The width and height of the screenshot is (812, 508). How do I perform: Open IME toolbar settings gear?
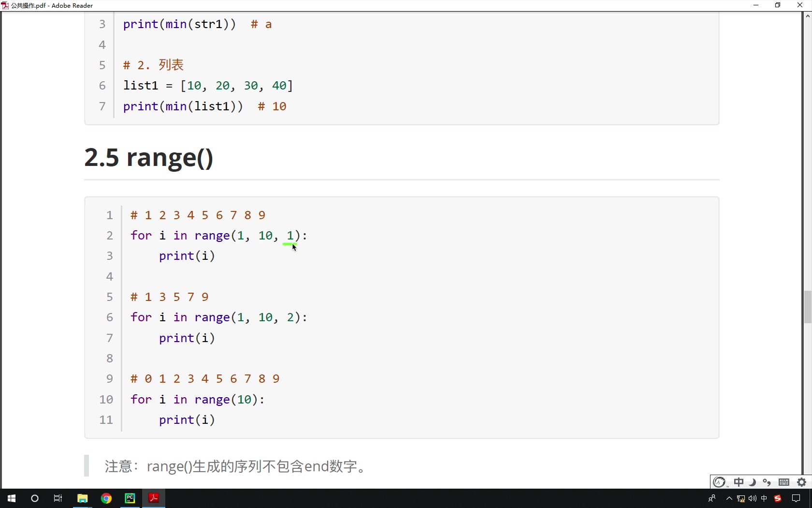pos(802,482)
